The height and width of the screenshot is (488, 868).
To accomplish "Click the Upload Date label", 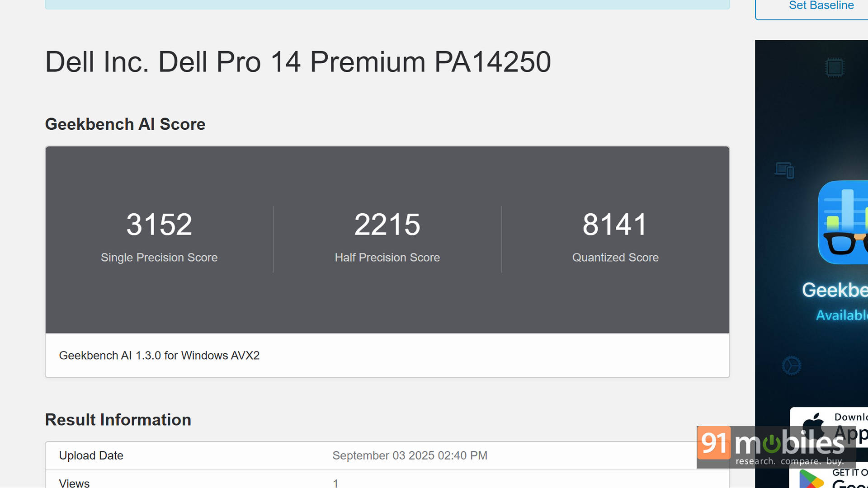I will (x=91, y=455).
